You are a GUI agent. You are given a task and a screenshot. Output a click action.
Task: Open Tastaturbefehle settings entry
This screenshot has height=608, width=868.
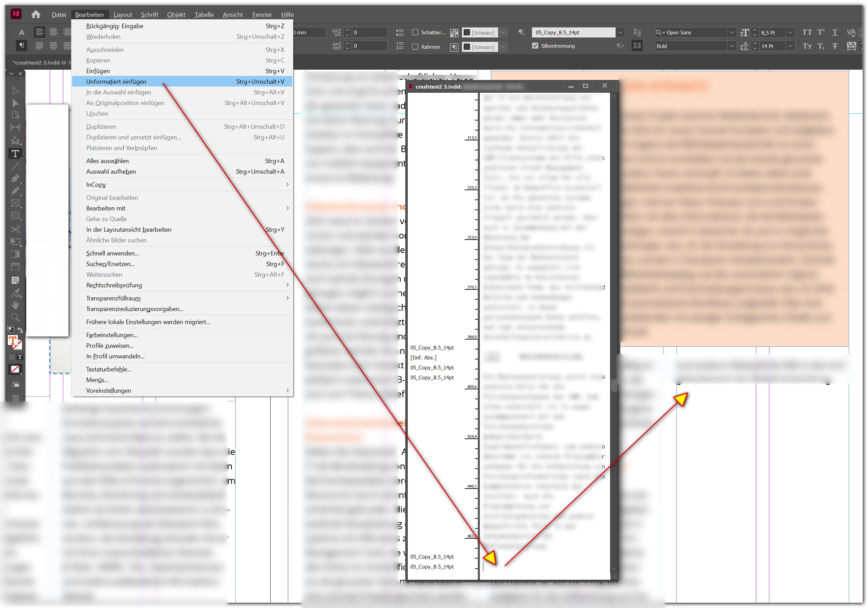click(109, 369)
